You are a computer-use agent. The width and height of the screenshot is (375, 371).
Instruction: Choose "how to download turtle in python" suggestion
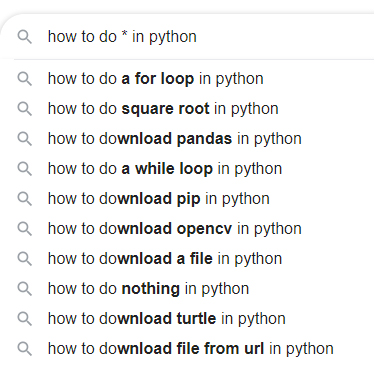click(187, 319)
